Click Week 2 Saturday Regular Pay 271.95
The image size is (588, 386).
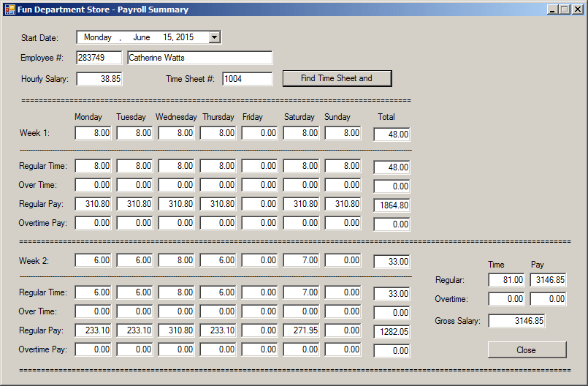coord(301,330)
